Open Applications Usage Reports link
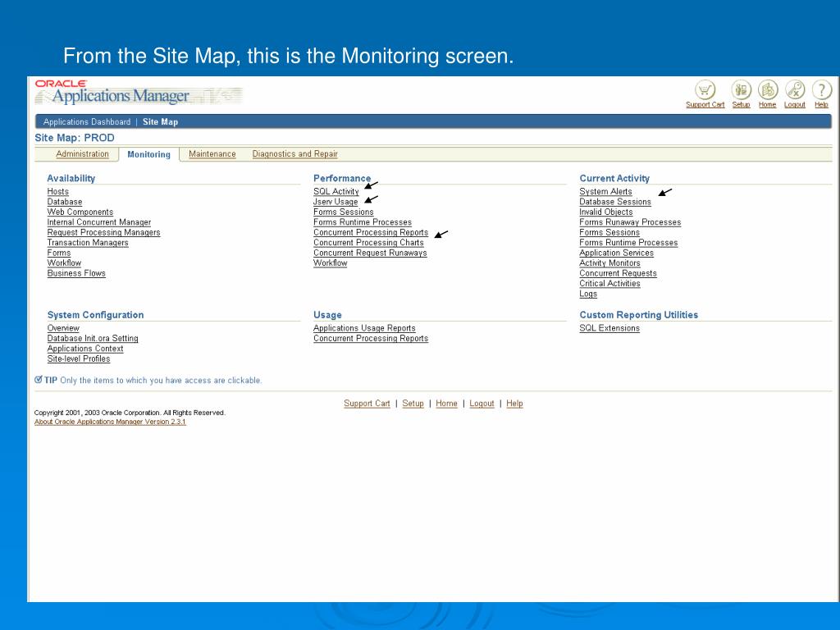 364,328
